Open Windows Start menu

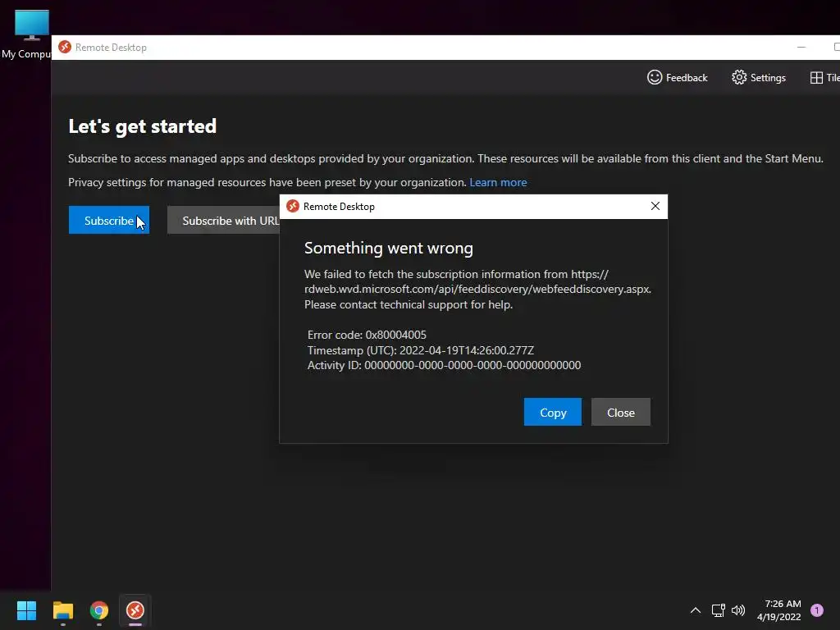click(x=26, y=610)
